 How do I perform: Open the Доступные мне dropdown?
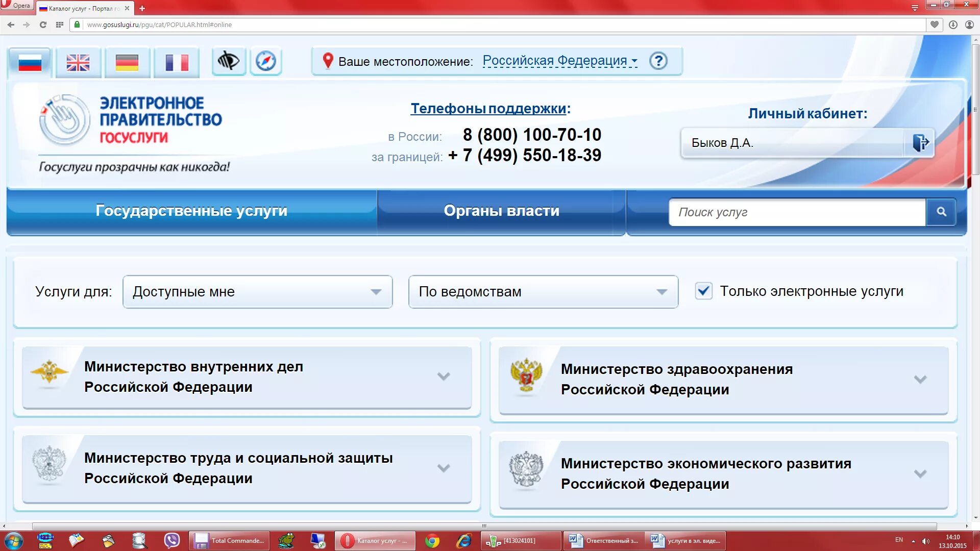[x=257, y=292]
